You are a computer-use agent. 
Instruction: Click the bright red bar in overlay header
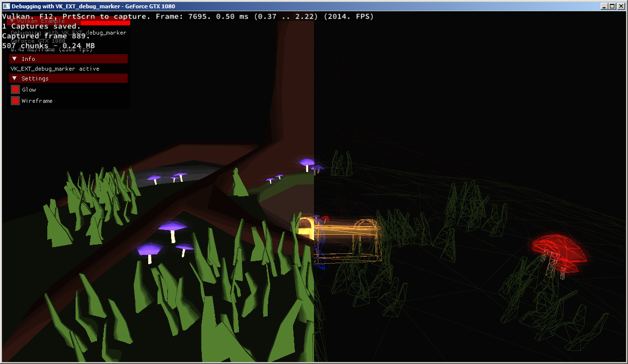(x=105, y=22)
